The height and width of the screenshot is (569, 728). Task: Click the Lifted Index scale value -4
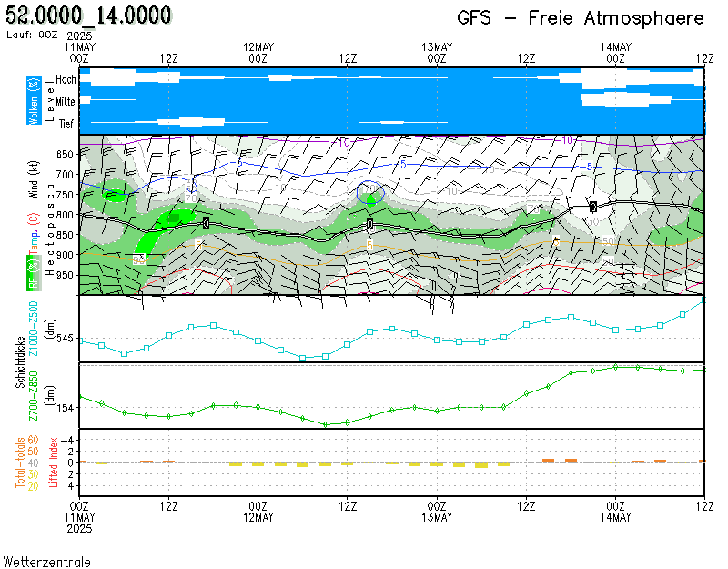coord(67,440)
